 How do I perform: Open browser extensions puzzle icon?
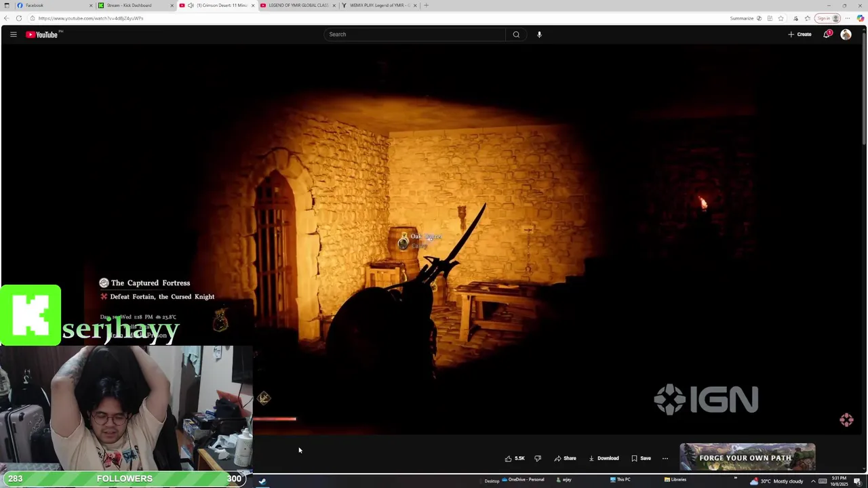[x=795, y=18]
